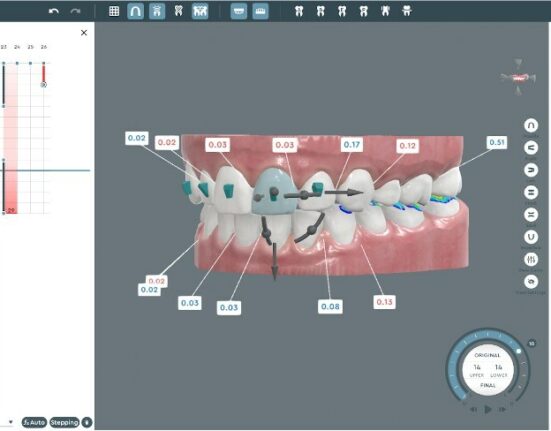Switch to back view icon
Image resolution: width=551 pixels, height=431 pixels.
tap(531, 215)
